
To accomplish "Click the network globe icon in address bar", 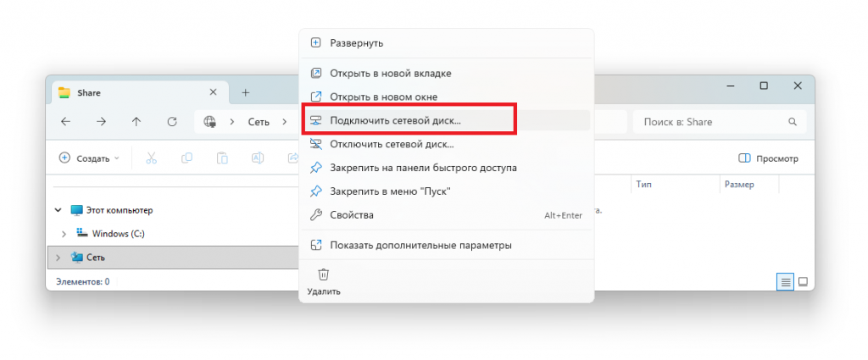I will pos(210,122).
